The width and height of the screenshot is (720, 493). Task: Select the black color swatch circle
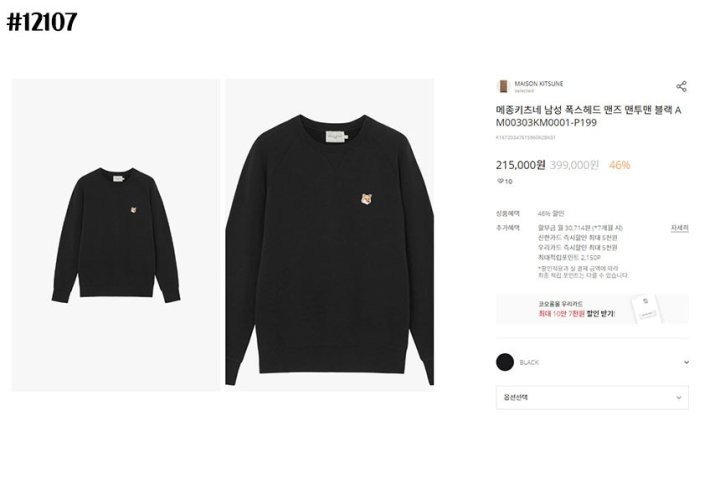click(x=505, y=362)
